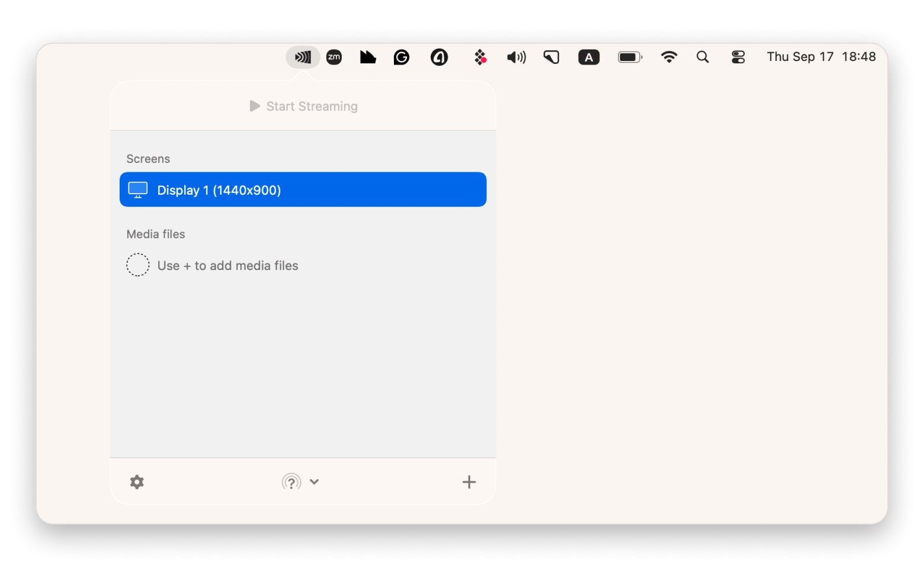Image resolution: width=924 pixels, height=572 pixels.
Task: Click Start Streaming button
Action: (303, 106)
